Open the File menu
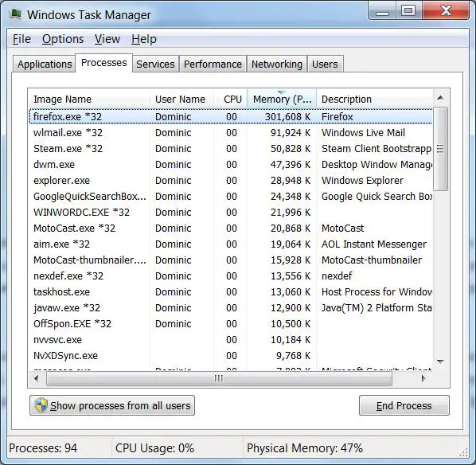This screenshot has height=465, width=476. pos(21,39)
